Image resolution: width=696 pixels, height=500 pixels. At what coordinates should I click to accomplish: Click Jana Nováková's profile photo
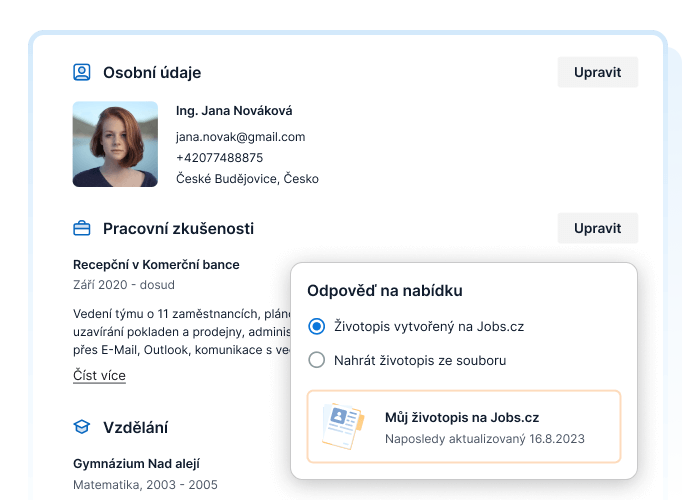(x=115, y=144)
